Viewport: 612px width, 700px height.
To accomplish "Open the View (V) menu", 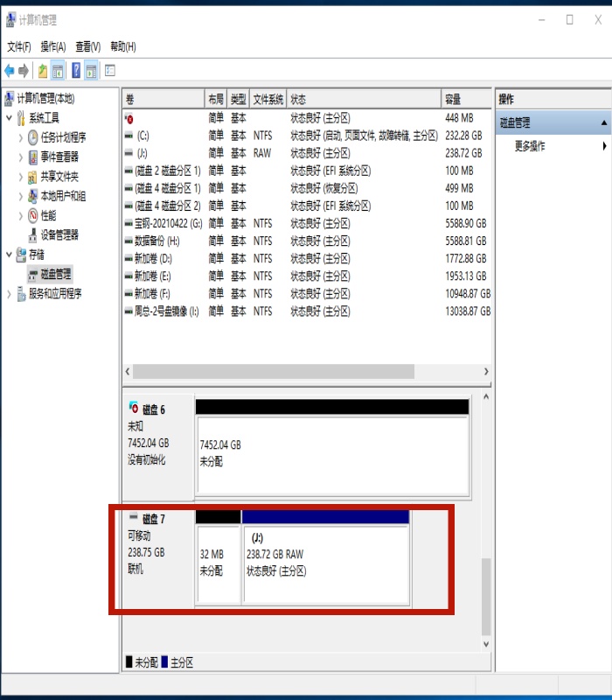I will pyautogui.click(x=88, y=46).
